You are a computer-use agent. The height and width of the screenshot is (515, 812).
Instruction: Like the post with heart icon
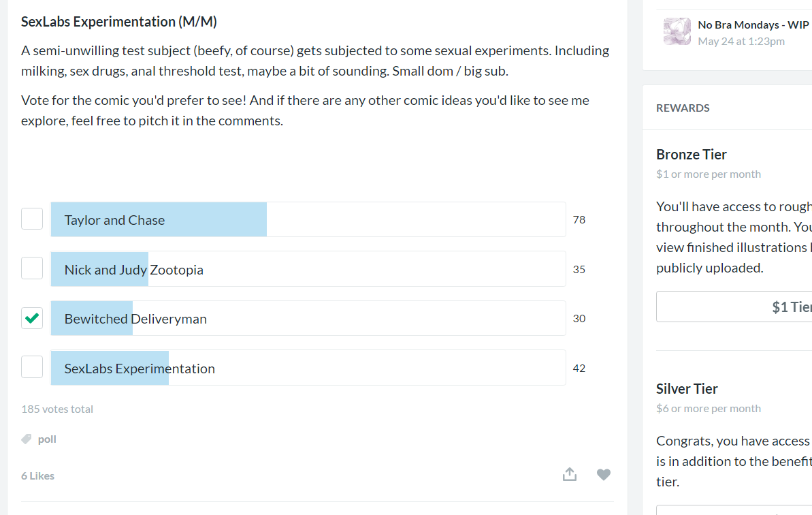(x=604, y=474)
